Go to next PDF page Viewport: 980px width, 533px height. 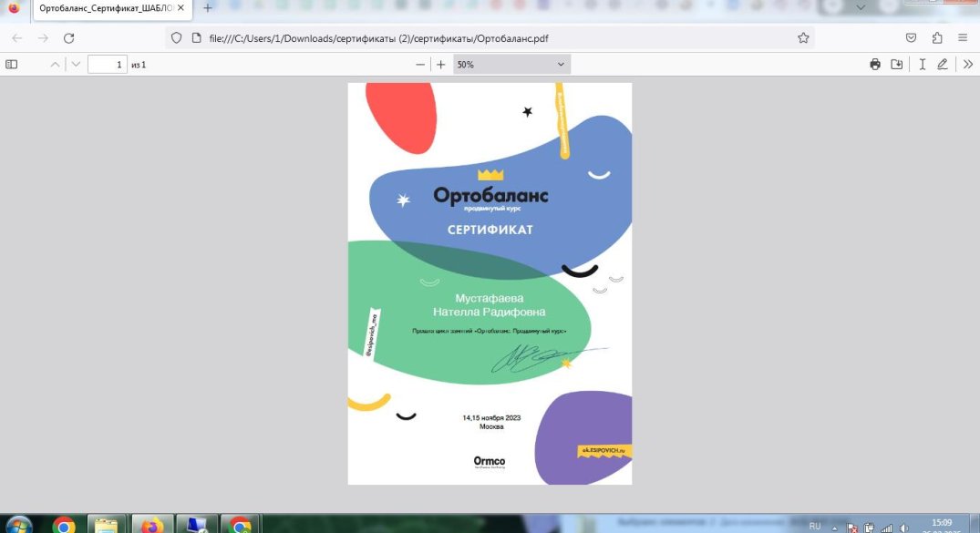click(x=76, y=65)
